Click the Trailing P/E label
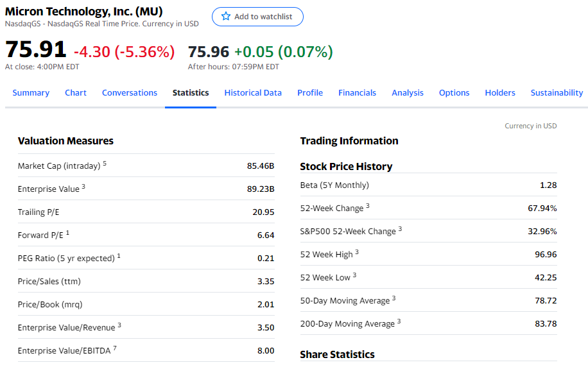Viewport: 588px width, 367px height. (x=39, y=212)
